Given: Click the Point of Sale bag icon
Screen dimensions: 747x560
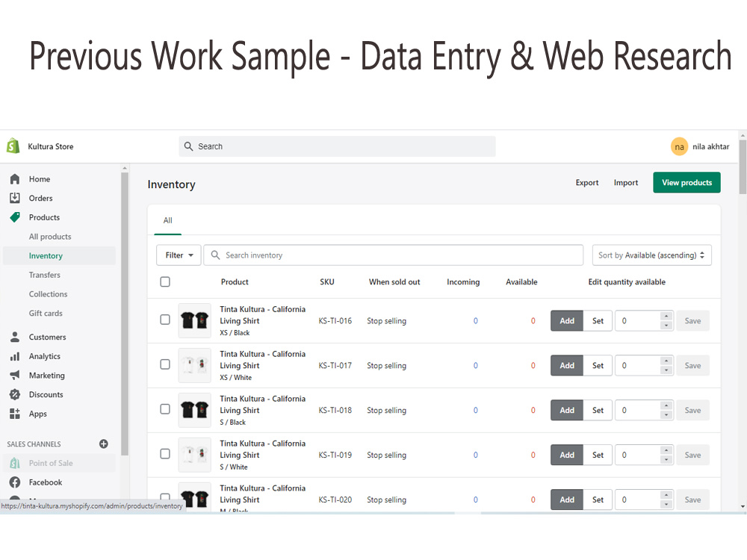Looking at the screenshot, I should pos(15,463).
